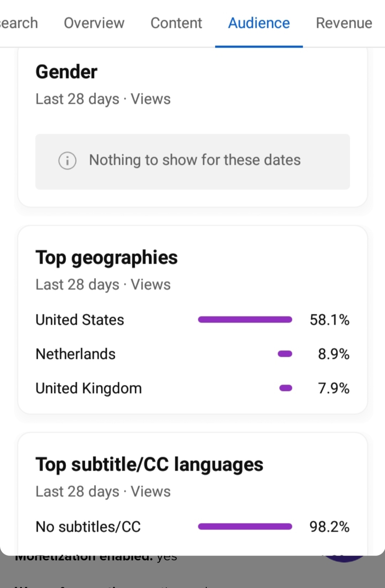Switch to the Overview tab
The image size is (385, 588).
coord(94,23)
